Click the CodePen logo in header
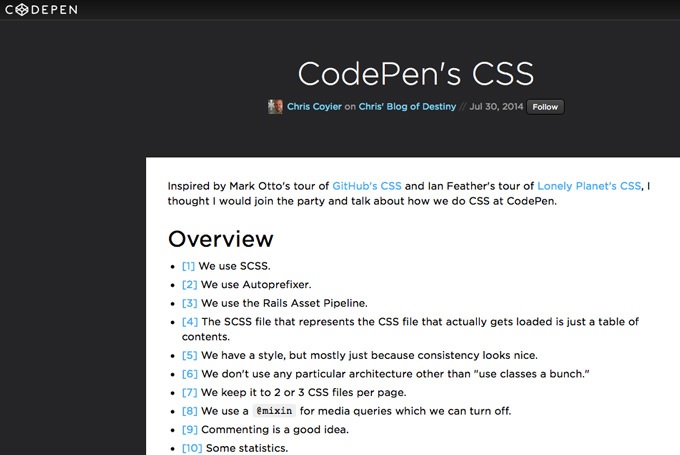Image resolution: width=680 pixels, height=455 pixels. (41, 9)
